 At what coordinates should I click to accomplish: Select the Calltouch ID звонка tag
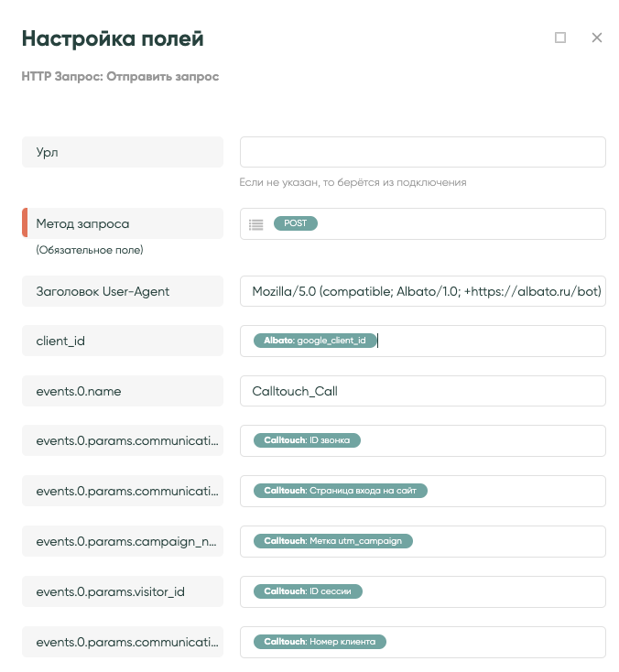point(307,440)
